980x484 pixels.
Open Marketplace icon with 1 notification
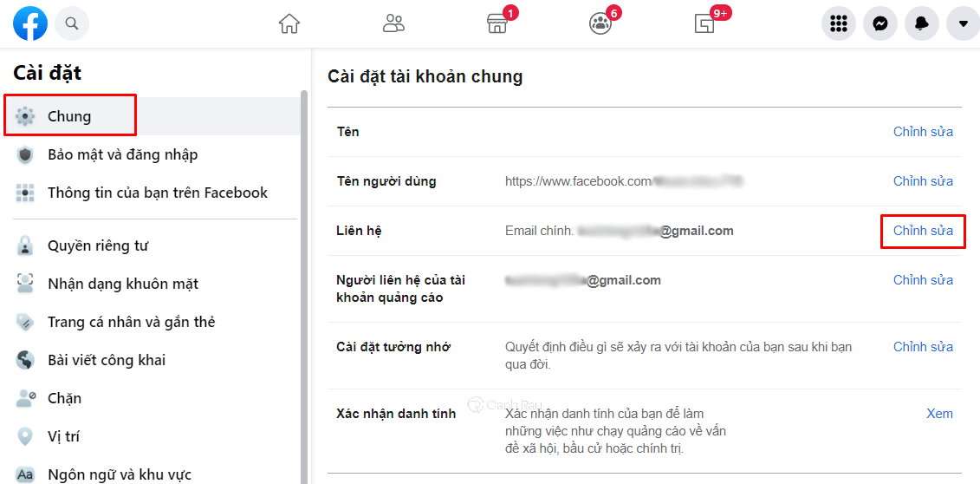click(x=497, y=23)
